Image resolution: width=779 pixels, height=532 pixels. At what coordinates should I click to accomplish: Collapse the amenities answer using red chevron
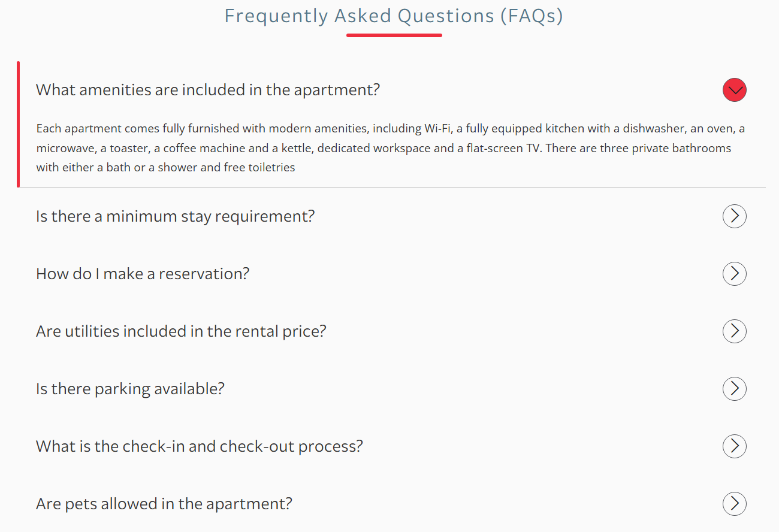point(734,90)
